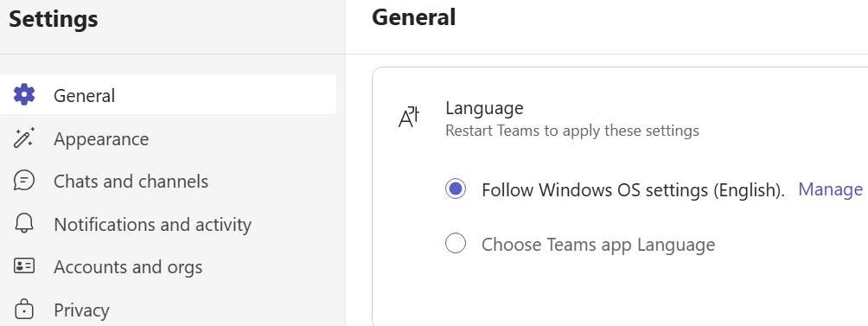The image size is (868, 326).
Task: Click the 'Choose Teams app Language' label text
Action: coord(598,244)
